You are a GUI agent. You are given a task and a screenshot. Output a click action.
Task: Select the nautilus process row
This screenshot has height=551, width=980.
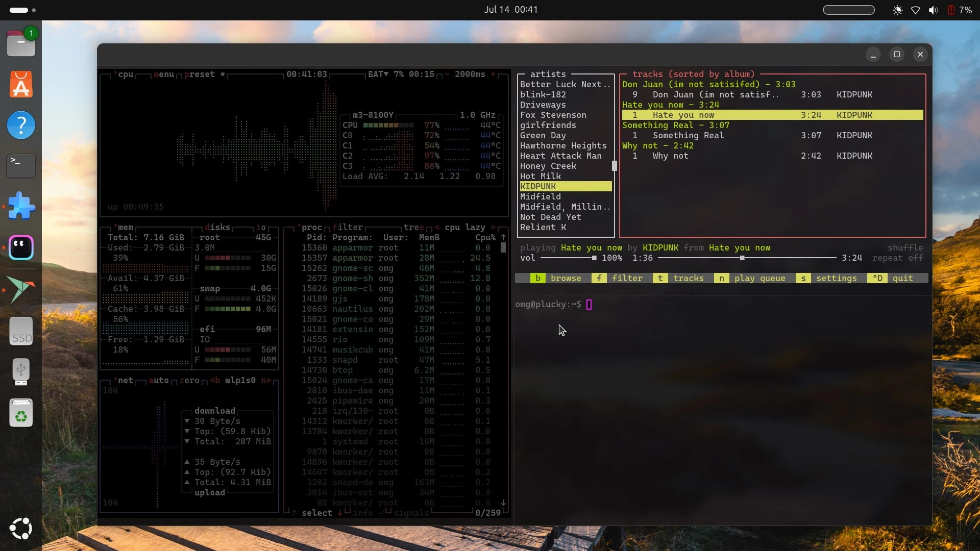tap(396, 309)
